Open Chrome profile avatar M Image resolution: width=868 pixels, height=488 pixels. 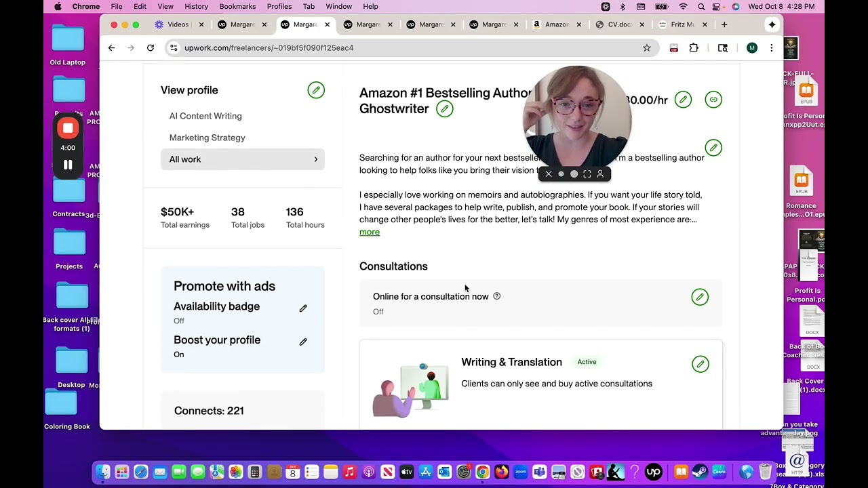pyautogui.click(x=751, y=48)
